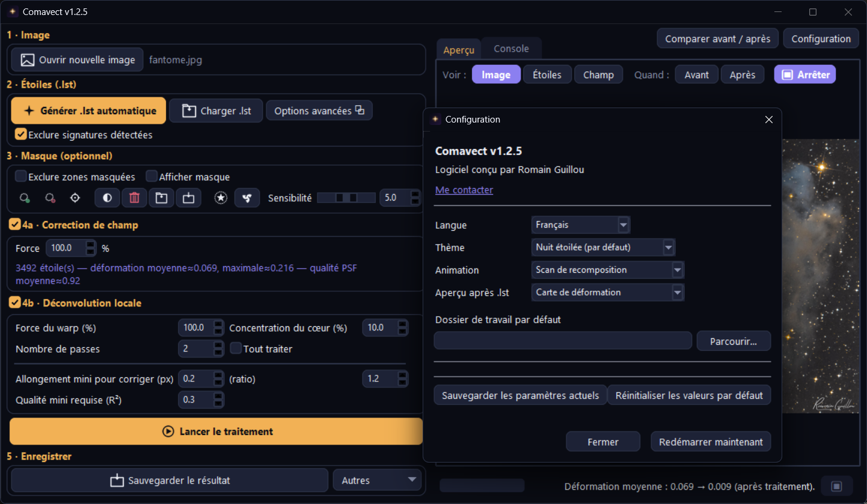Select the crosshair target mask tool
The width and height of the screenshot is (867, 504).
(75, 198)
